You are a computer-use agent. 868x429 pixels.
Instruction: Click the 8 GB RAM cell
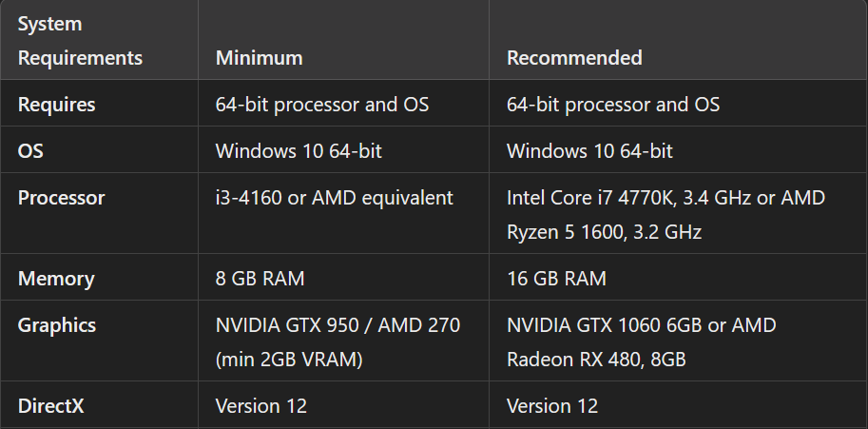260,279
